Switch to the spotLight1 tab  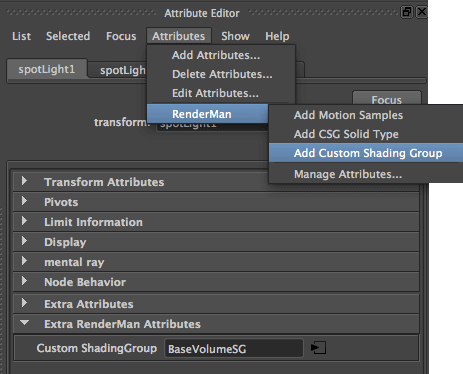[47, 69]
